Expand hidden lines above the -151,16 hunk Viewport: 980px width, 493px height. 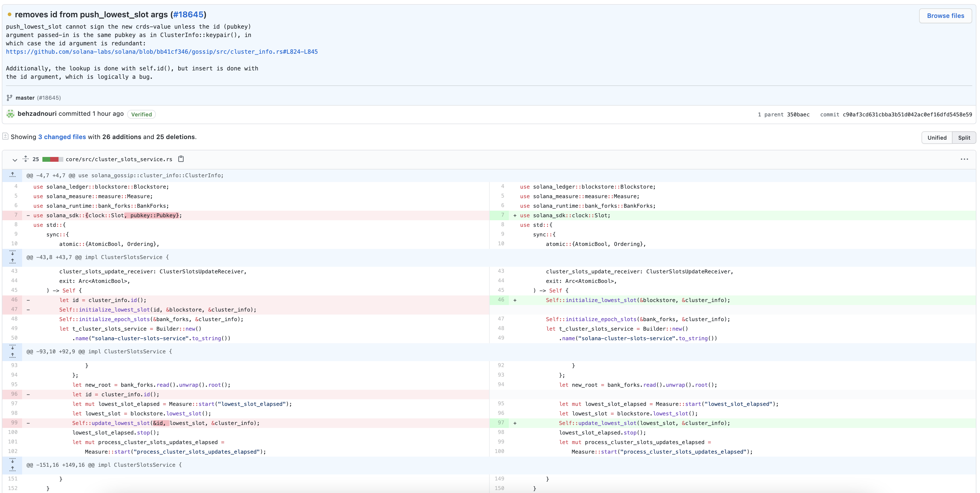[12, 469]
